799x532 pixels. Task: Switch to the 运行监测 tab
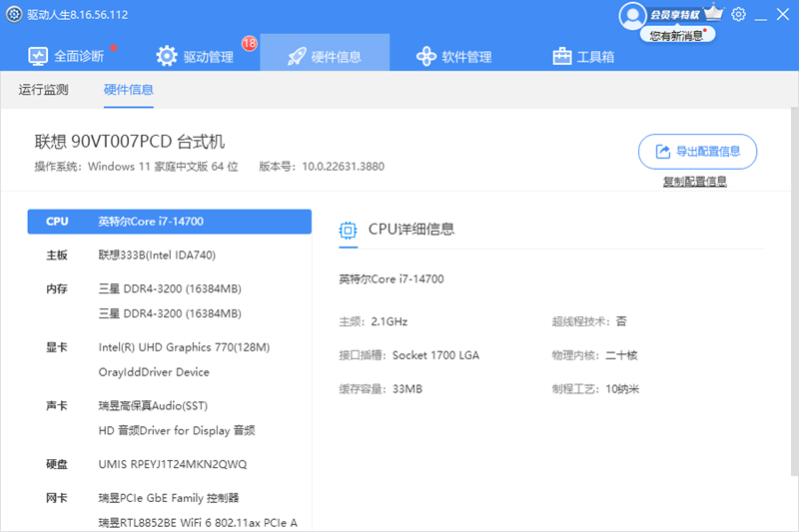[x=44, y=90]
